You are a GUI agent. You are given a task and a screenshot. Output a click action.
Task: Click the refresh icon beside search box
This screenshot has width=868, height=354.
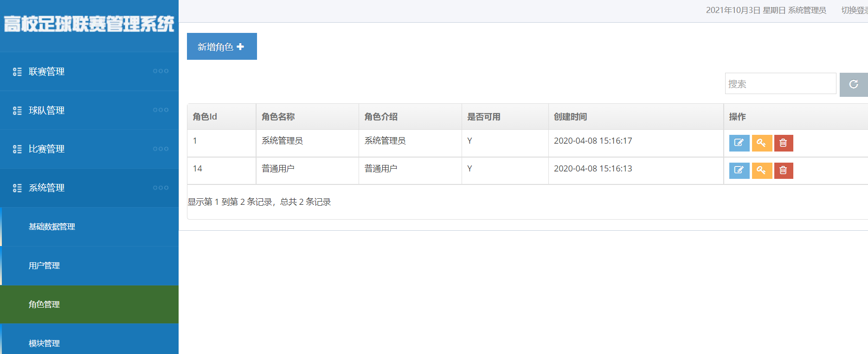click(x=854, y=84)
